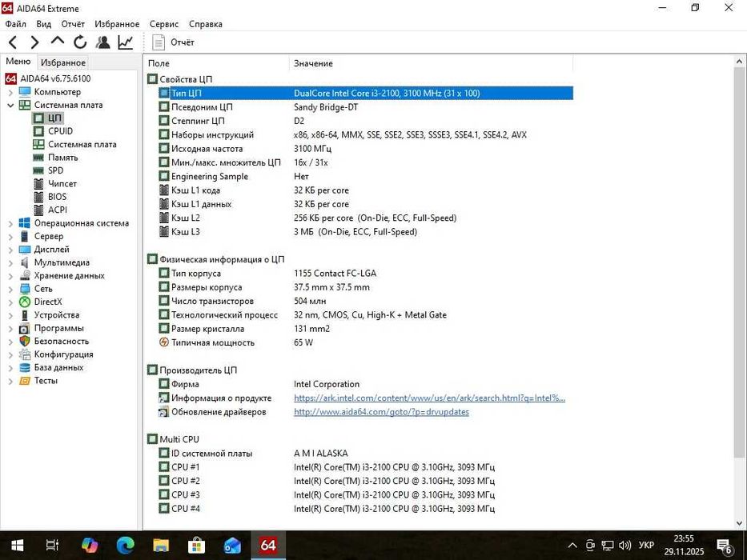Open the aida64.com driver updates link
Screen dimensions: 747x560
click(381, 412)
